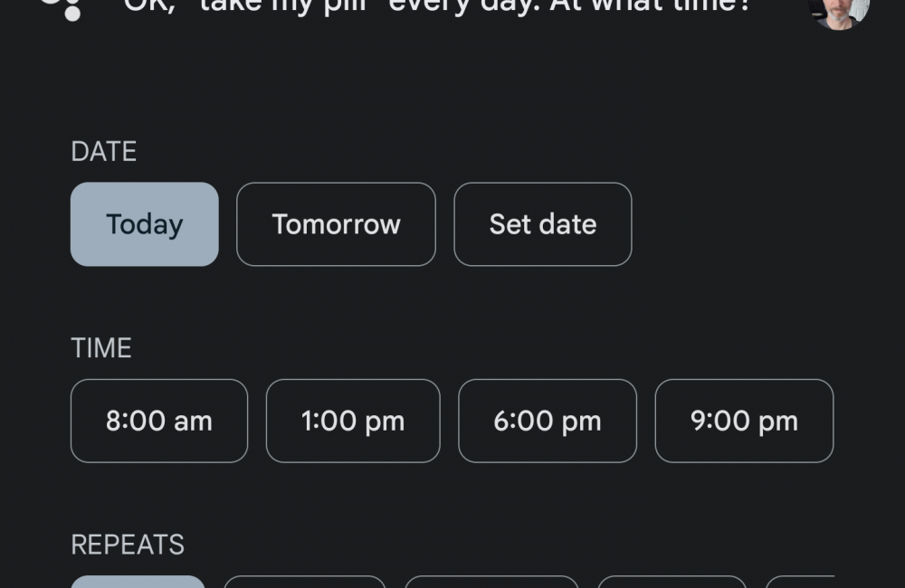
Task: Open the Set date picker
Action: point(543,224)
